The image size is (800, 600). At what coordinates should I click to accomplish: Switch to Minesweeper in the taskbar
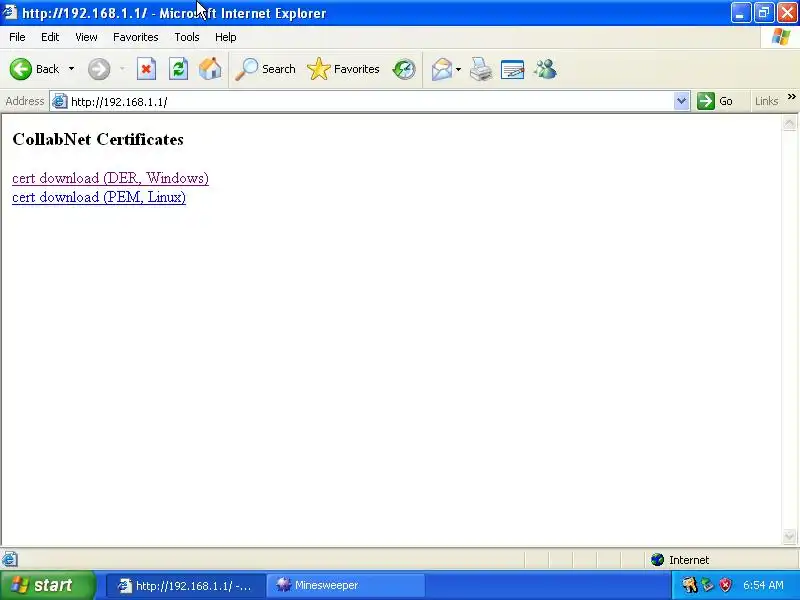(346, 585)
